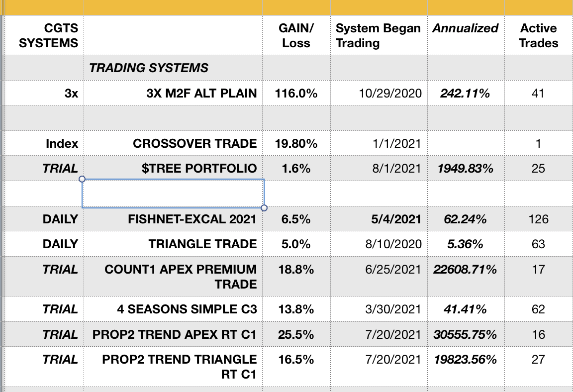Click the 30555.75% annualized value cell

[465, 335]
